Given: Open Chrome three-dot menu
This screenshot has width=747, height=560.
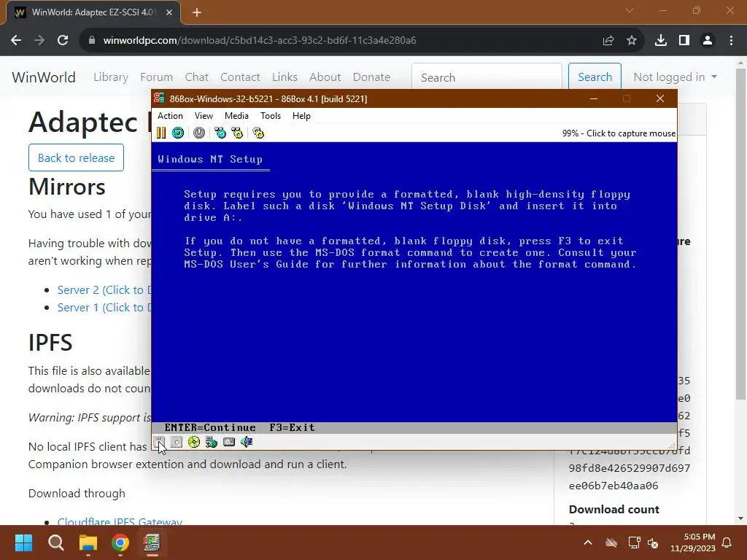Looking at the screenshot, I should tap(731, 41).
